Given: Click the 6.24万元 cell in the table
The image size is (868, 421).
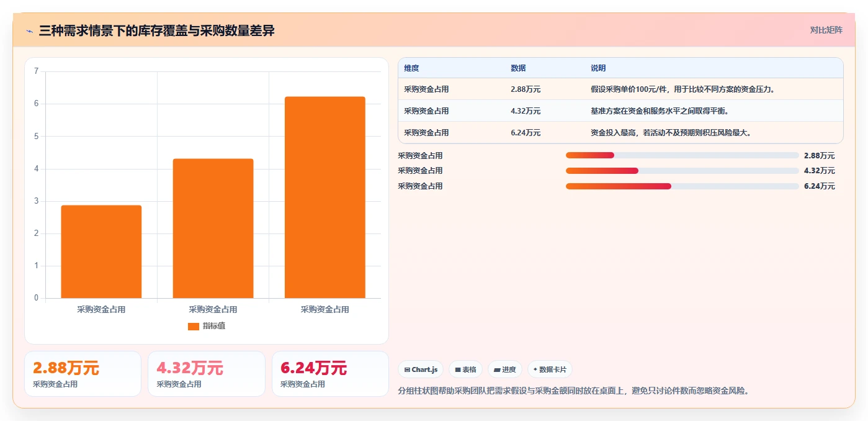Looking at the screenshot, I should point(526,133).
